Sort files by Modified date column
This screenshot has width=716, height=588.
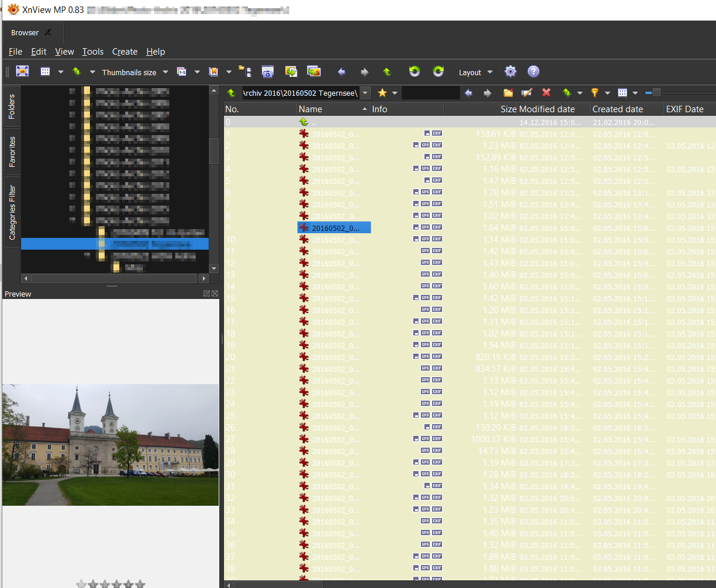[x=547, y=109]
